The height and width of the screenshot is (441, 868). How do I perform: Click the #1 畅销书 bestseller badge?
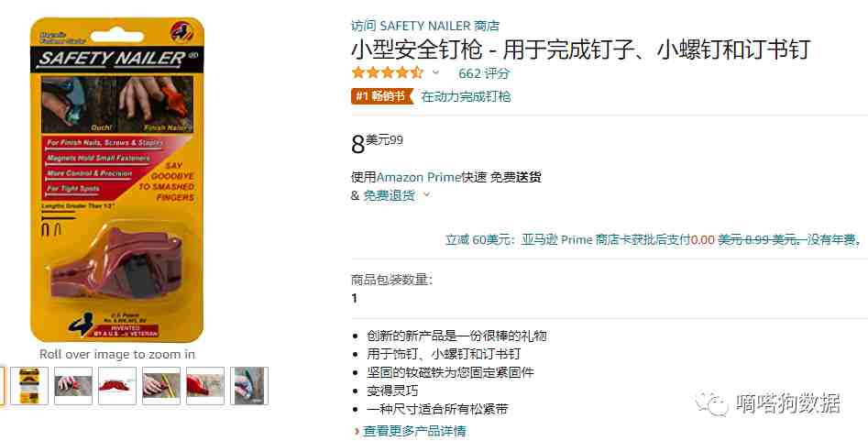[x=382, y=96]
